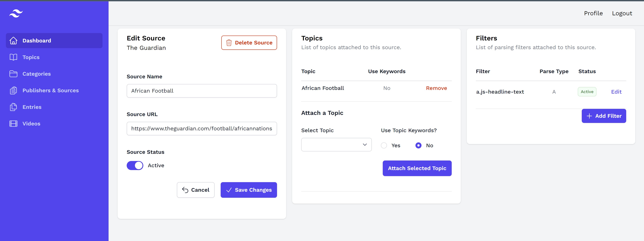Click the a.js-headline-text filter name
The height and width of the screenshot is (241, 644).
[x=500, y=92]
